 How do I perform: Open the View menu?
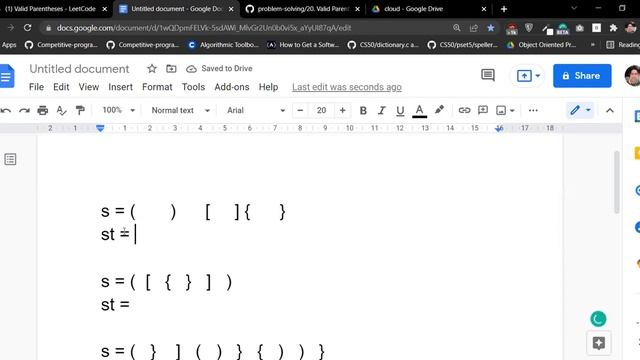coord(89,87)
